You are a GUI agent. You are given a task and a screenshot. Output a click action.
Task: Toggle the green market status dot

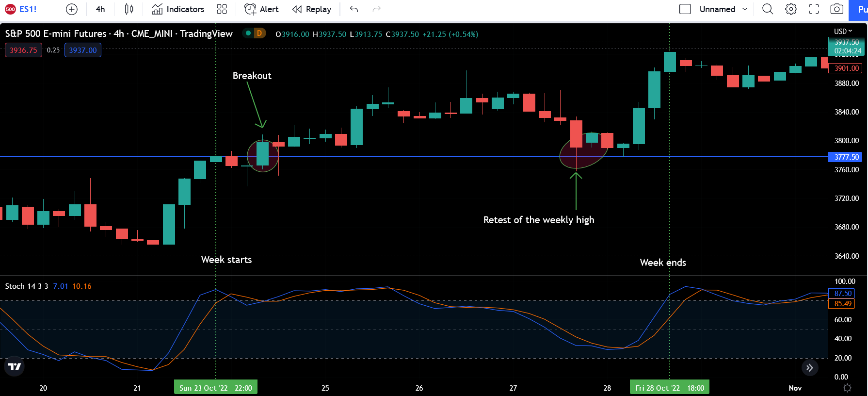(x=248, y=33)
